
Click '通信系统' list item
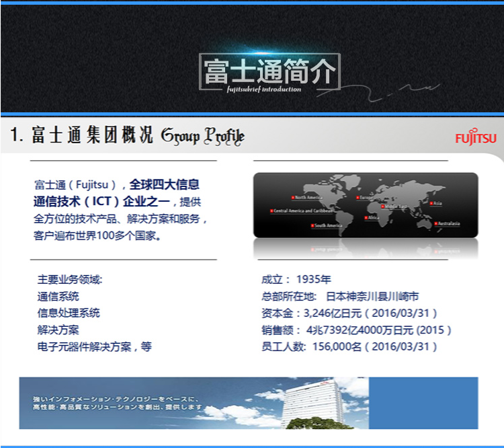[x=58, y=297]
